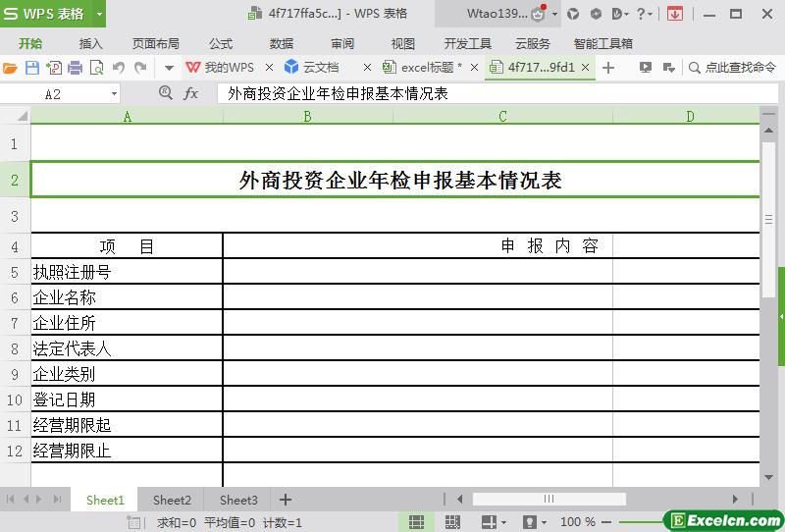Click the zoom magnifier icon beside fx

[166, 93]
